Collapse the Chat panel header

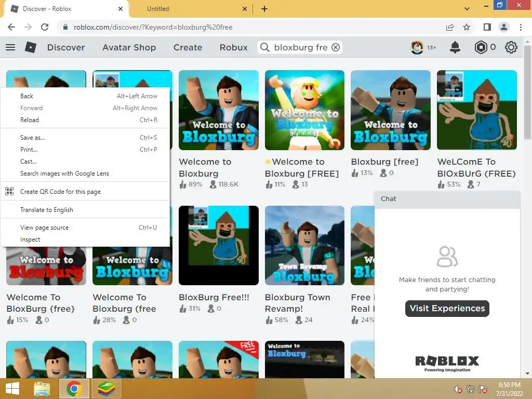(x=447, y=199)
